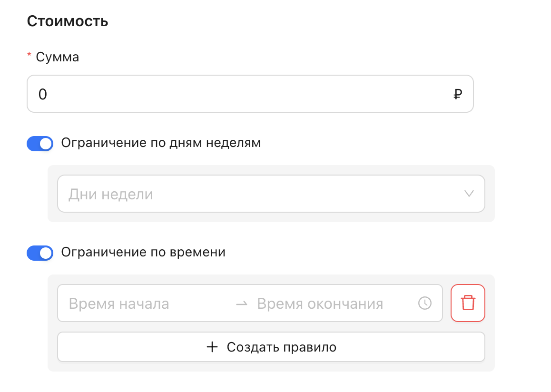Click the Сумма field label
551x392 pixels.
(x=58, y=58)
